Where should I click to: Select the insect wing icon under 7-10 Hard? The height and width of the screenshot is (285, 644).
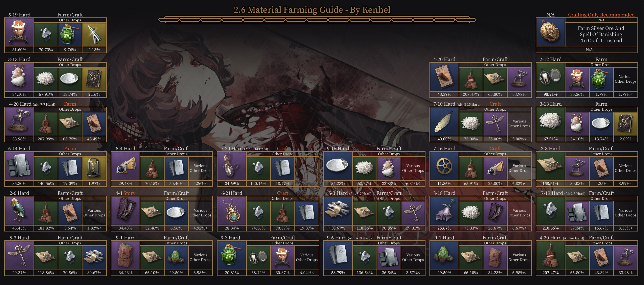click(444, 121)
